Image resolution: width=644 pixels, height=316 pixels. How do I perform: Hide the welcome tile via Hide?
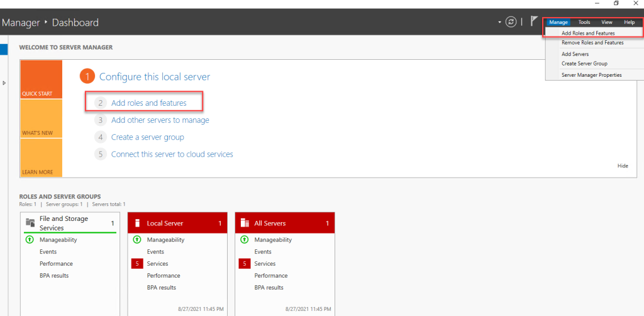[623, 166]
